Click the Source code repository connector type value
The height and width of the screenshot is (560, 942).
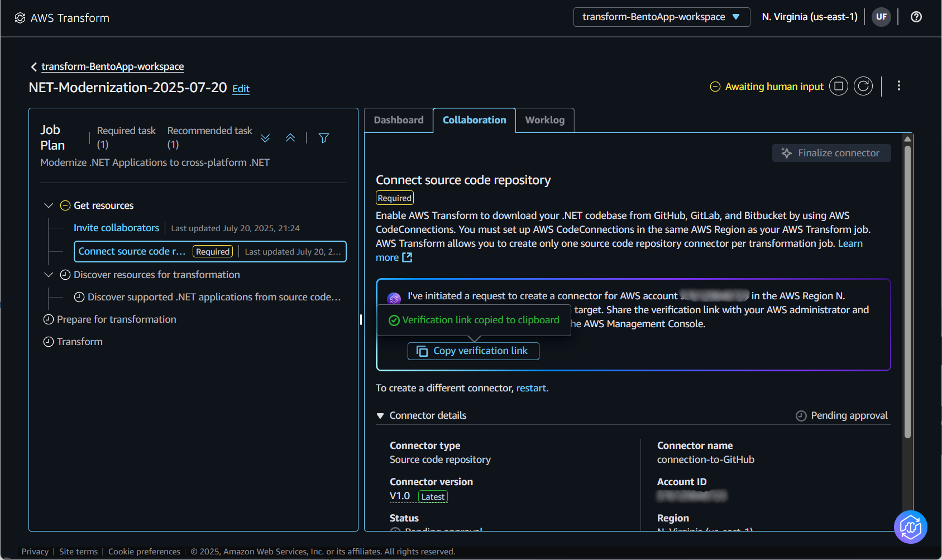coord(441,460)
